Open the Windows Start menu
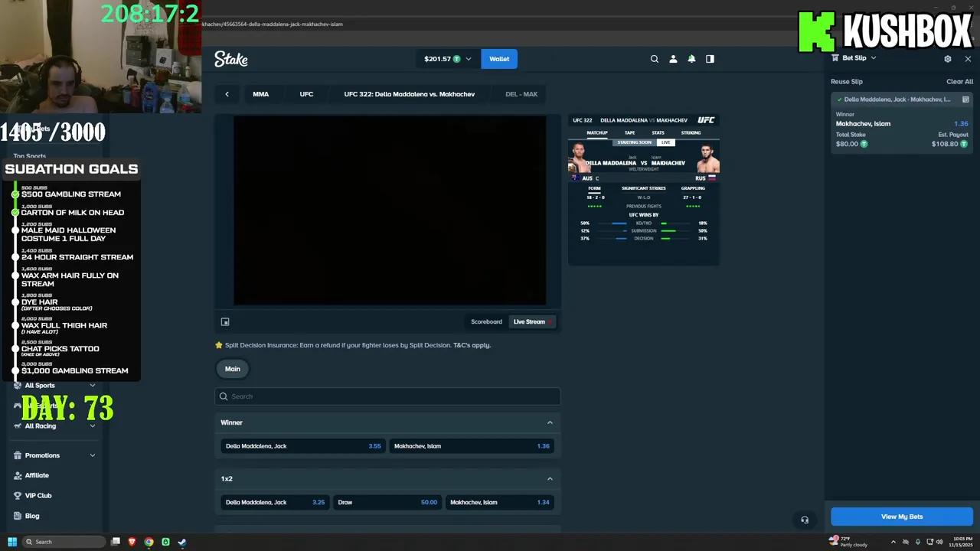Viewport: 980px width, 551px height. (12, 542)
